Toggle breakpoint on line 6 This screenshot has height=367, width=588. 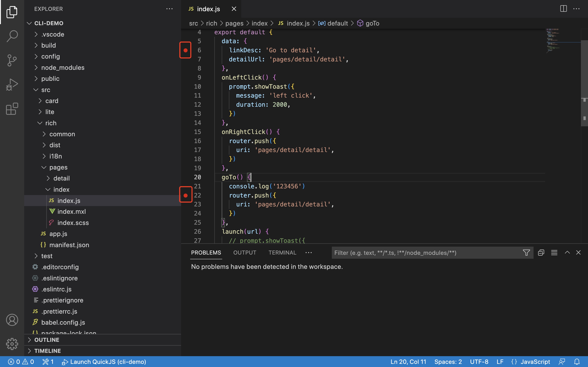(185, 50)
